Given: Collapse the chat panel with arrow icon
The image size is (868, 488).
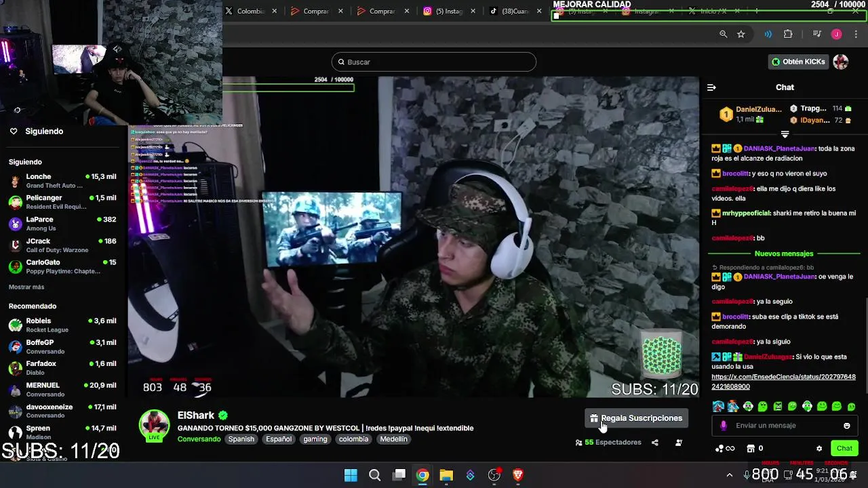Looking at the screenshot, I should [711, 87].
